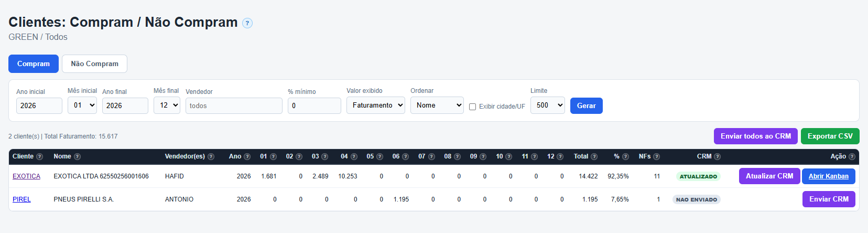The width and height of the screenshot is (868, 233).
Task: Click help icon next to Ação header
Action: pos(852,156)
